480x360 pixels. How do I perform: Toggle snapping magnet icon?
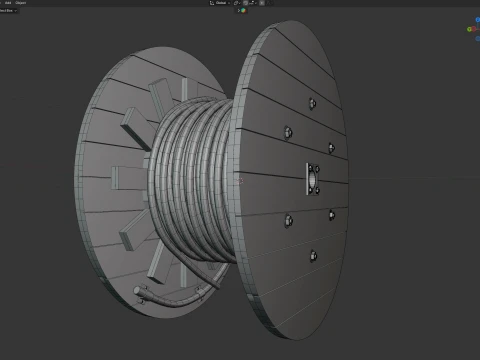pos(245,3)
